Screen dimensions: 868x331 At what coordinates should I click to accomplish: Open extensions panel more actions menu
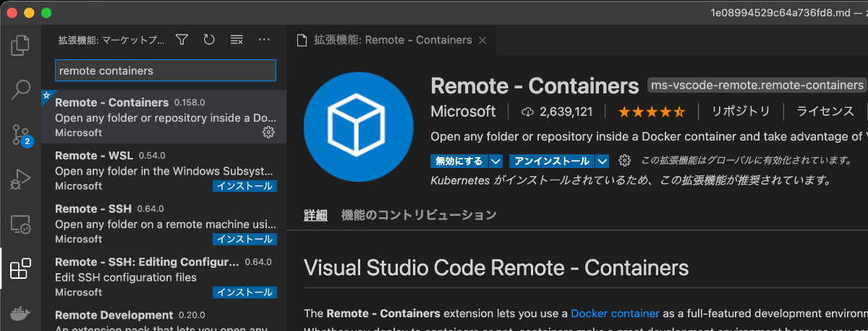(x=264, y=40)
